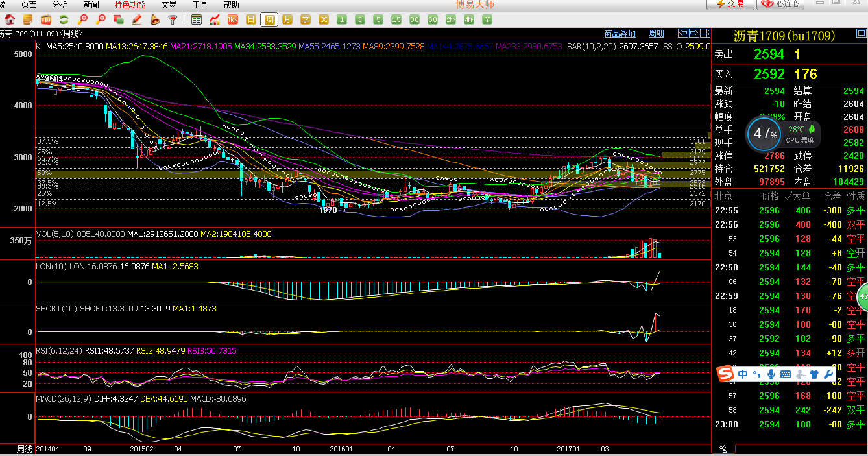
Task: Select the quarterly (季) period
Action: point(306,19)
